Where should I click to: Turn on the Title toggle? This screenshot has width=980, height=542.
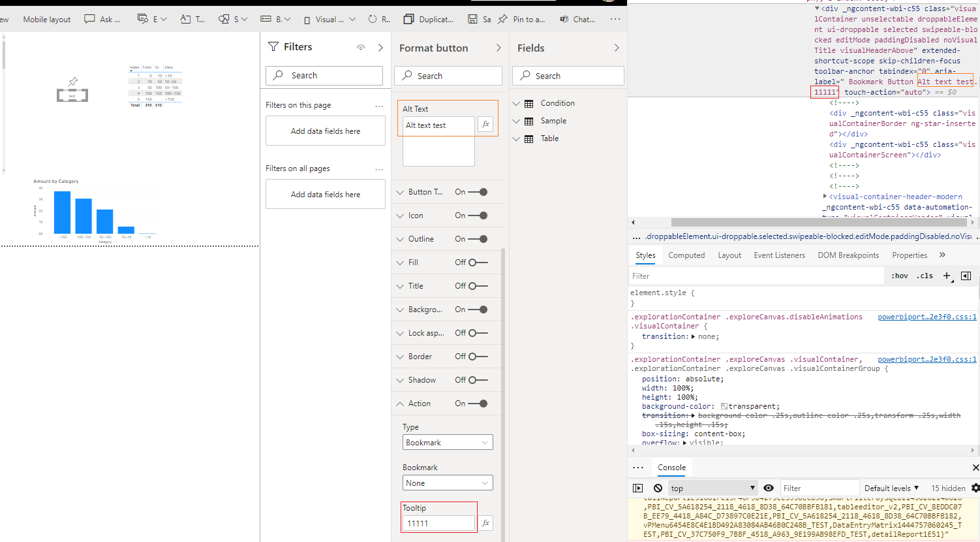478,286
